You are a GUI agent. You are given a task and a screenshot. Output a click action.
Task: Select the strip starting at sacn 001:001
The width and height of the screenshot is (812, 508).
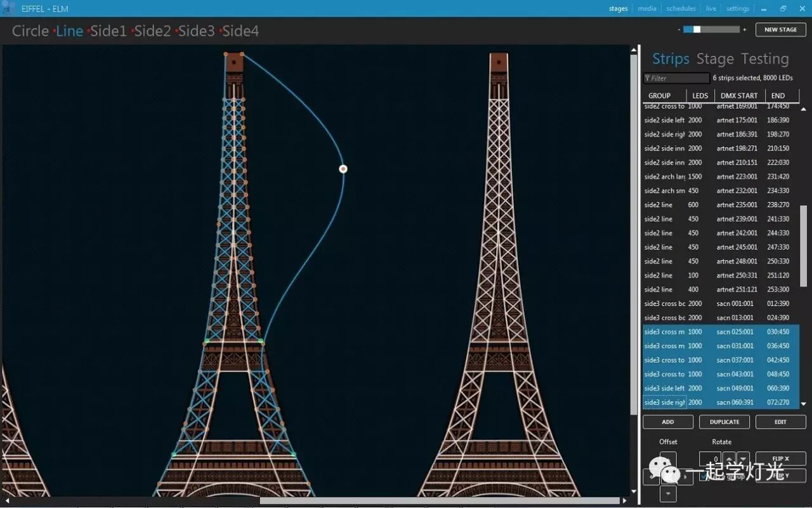721,304
